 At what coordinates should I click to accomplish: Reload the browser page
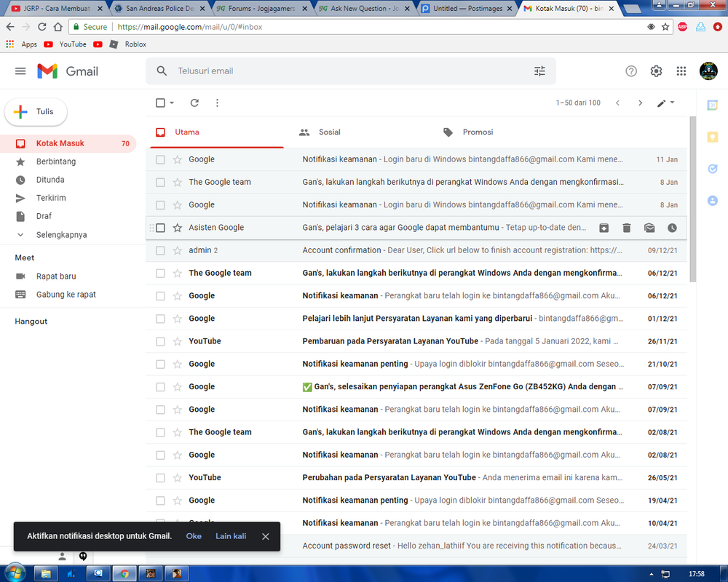click(41, 27)
